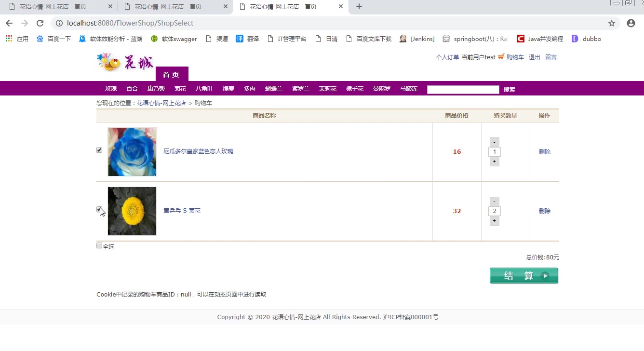Decrease the chrysanthemum quantity with minus

tap(494, 202)
